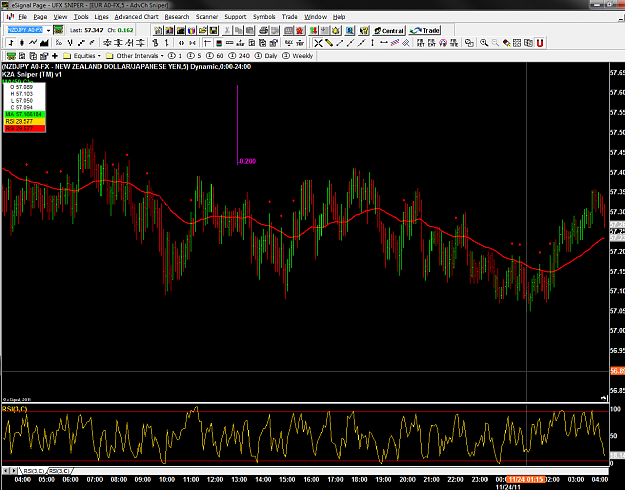Open the Scanner menu
Image resolution: width=625 pixels, height=490 pixels.
[x=207, y=17]
